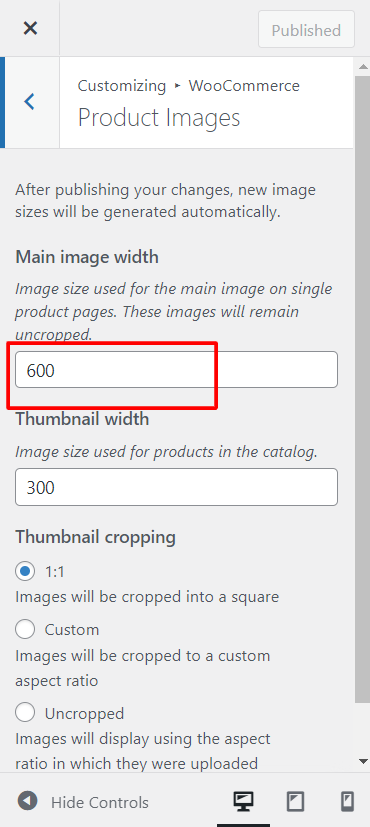The image size is (370, 827).
Task: Click the Uncropped option text label
Action: coord(84,714)
